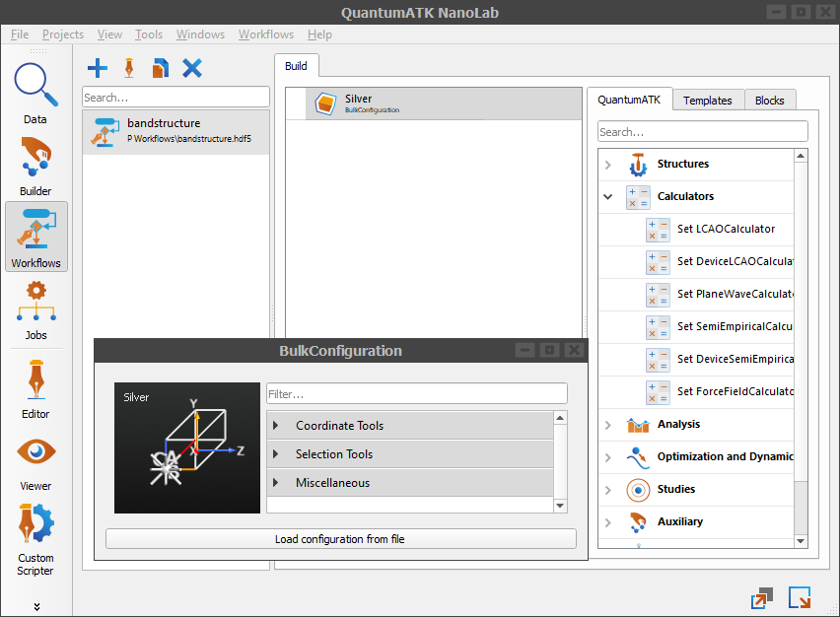
Task: Add Set LCAOCalculator block
Action: (x=696, y=230)
